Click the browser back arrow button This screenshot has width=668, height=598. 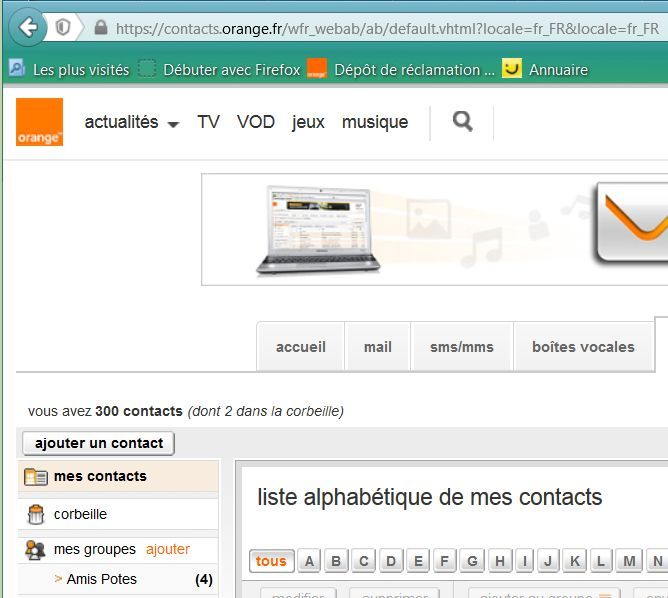(27, 28)
